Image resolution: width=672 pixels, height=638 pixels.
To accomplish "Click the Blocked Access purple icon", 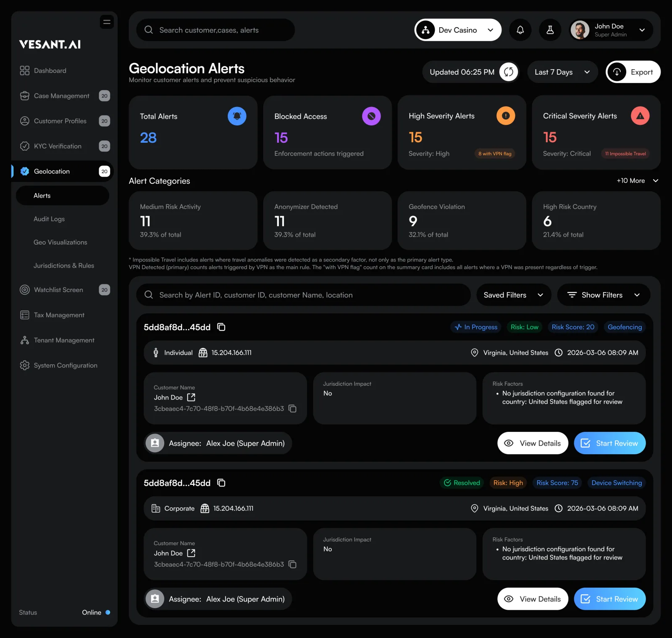I will (371, 116).
